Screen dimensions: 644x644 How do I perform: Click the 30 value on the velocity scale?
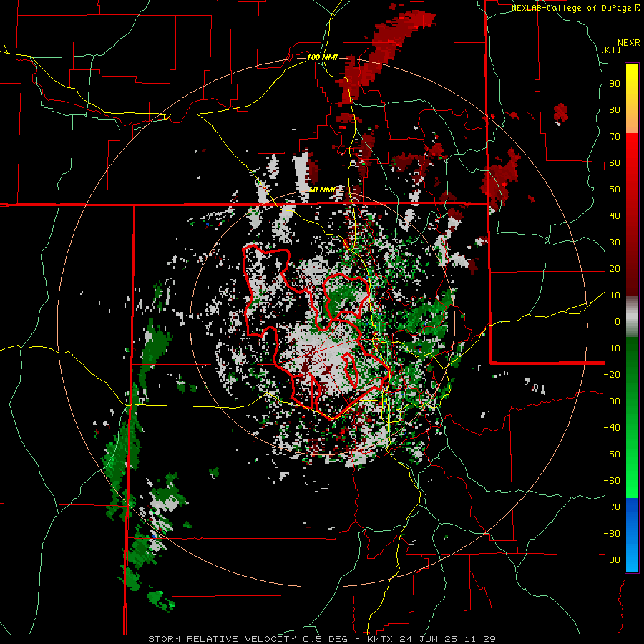615,243
